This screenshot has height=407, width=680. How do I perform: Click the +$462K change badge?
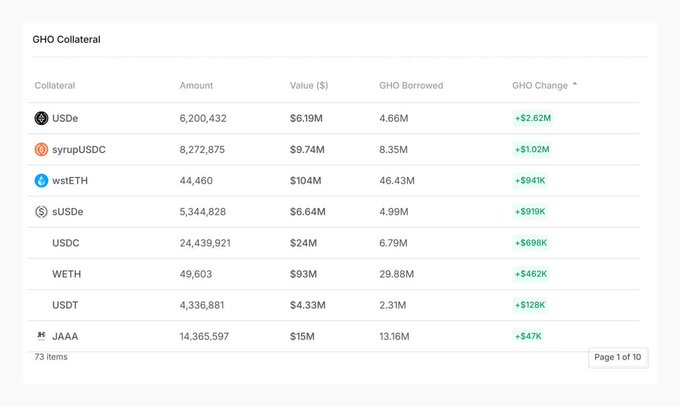click(531, 274)
